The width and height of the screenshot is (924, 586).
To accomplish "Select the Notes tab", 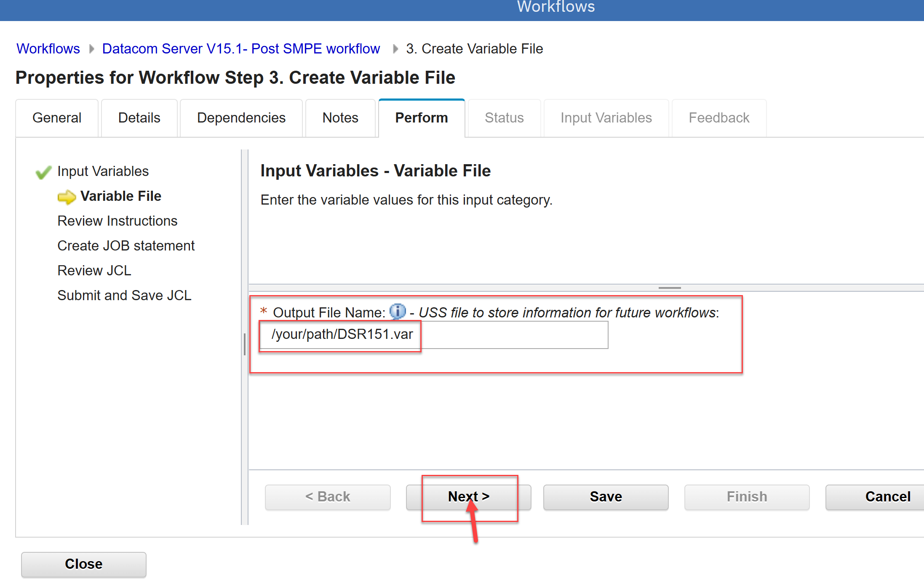I will pyautogui.click(x=340, y=118).
